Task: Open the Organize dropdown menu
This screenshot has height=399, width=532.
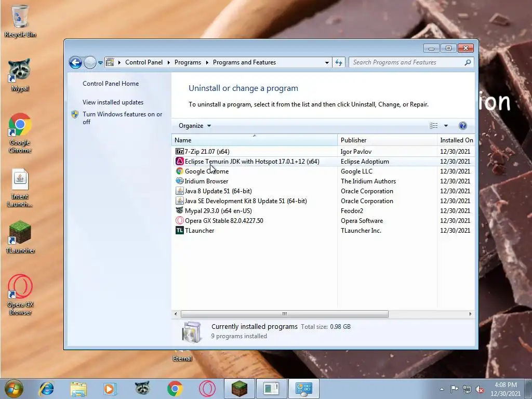Action: pos(195,126)
